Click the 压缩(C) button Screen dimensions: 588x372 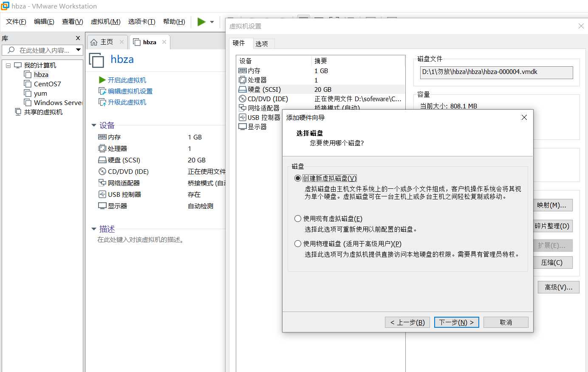pos(553,262)
